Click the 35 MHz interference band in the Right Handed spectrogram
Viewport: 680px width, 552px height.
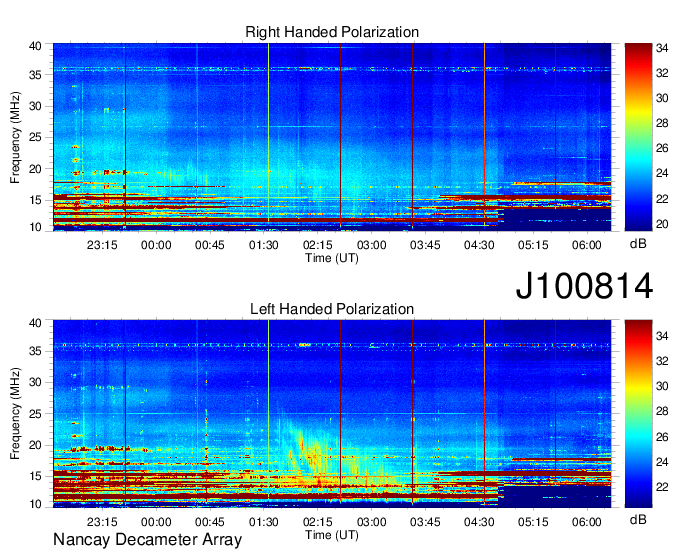coord(332,69)
